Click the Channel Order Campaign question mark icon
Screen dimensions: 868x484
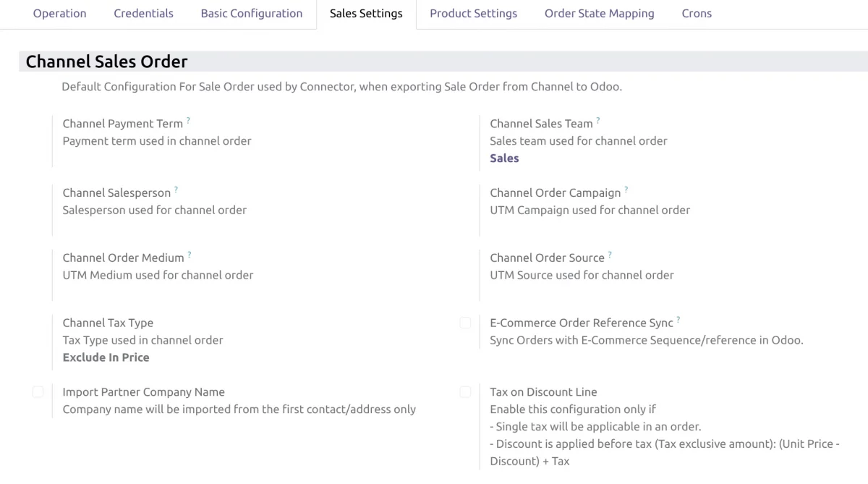click(626, 189)
